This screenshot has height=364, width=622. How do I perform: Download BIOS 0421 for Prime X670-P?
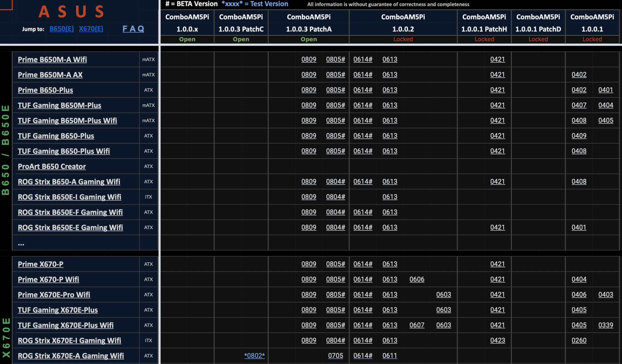click(x=498, y=264)
